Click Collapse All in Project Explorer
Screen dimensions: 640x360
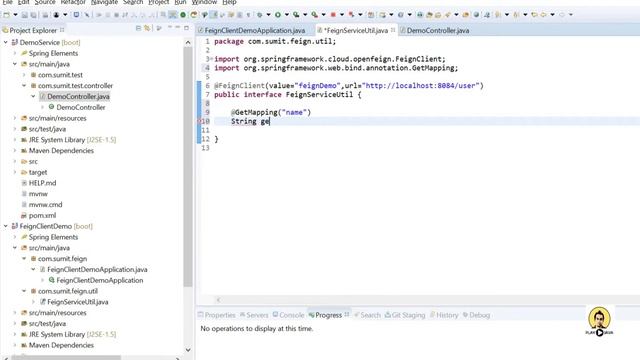pyautogui.click(x=138, y=28)
